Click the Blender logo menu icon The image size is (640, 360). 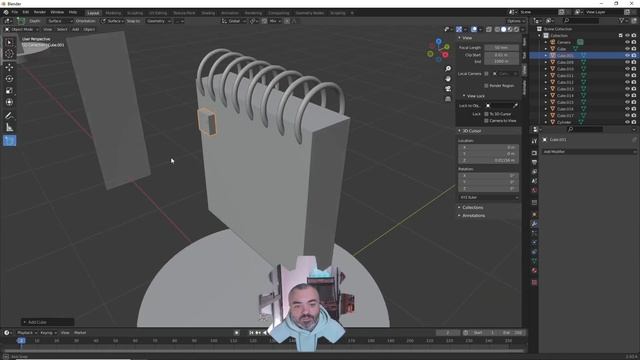tap(6, 12)
